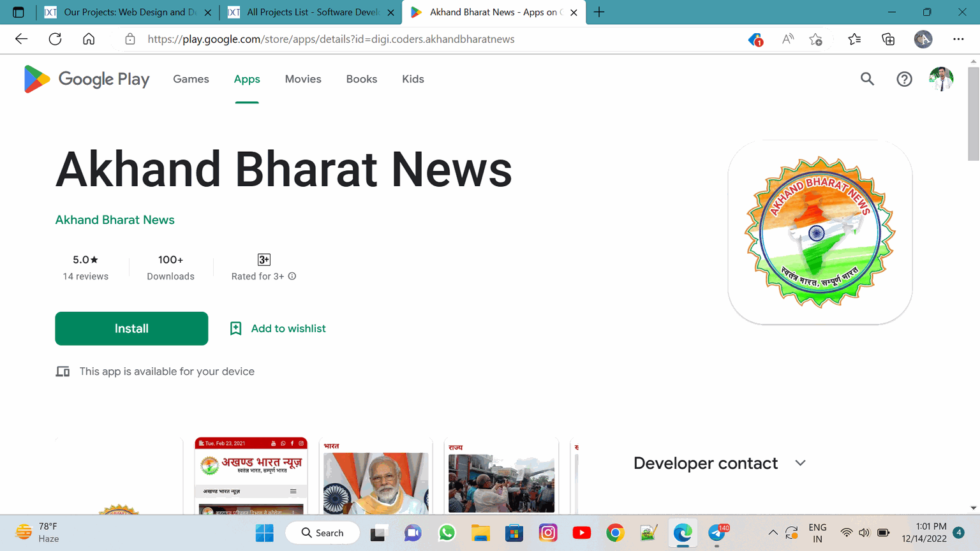Go back using the browser back arrow
The image size is (980, 551).
click(x=21, y=39)
